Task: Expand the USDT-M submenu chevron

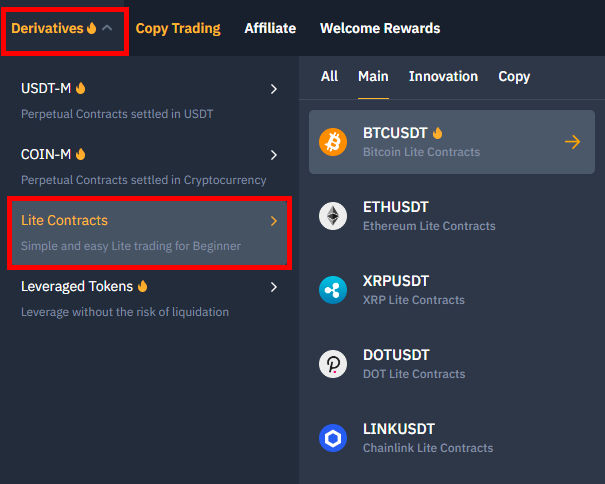Action: (274, 89)
